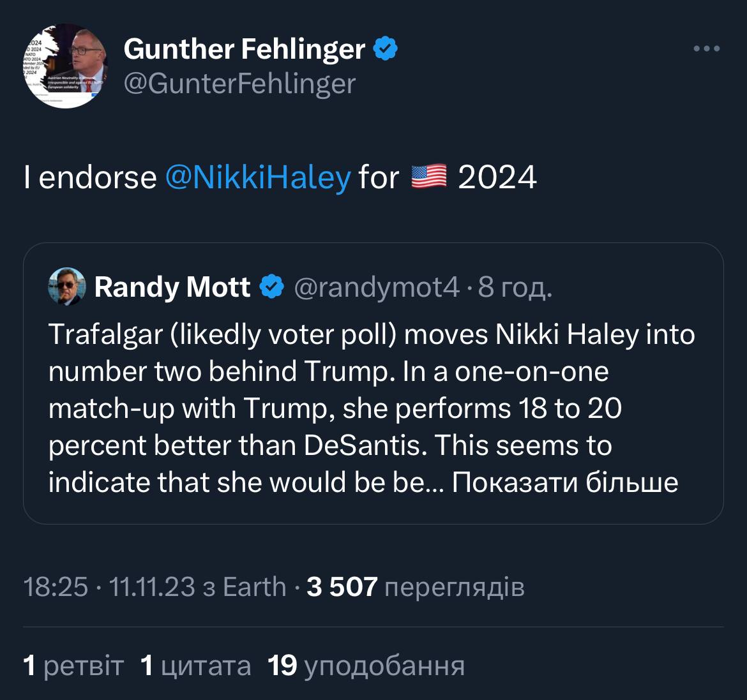Viewport: 747px width, 700px height.
Task: Click the 'Earth' location label
Action: [254, 586]
